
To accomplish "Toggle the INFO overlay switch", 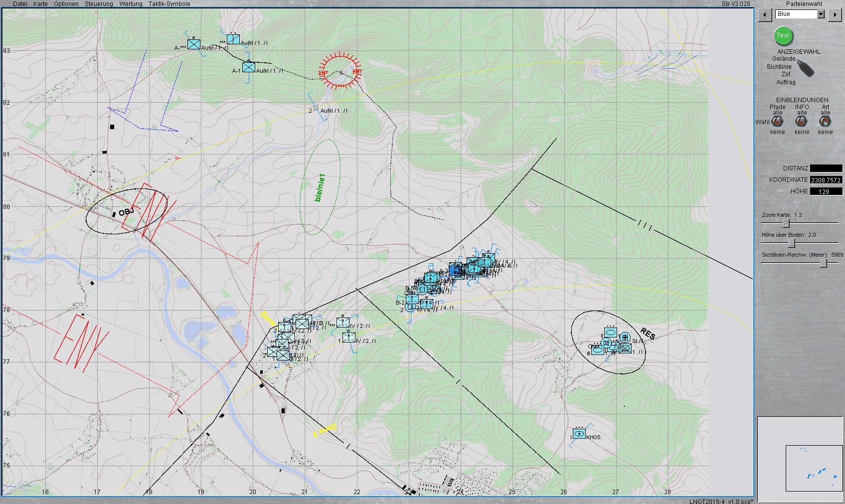I will (x=801, y=122).
